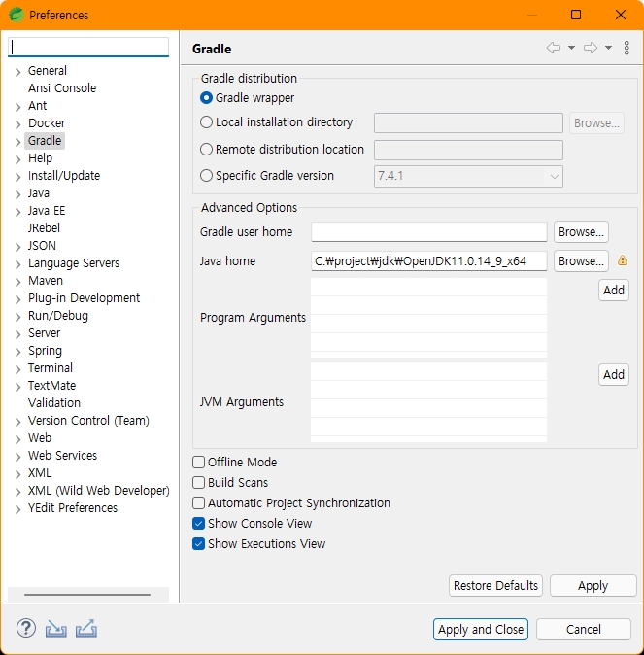Expand the Gradle tree node
This screenshot has height=655, width=644.
[17, 142]
